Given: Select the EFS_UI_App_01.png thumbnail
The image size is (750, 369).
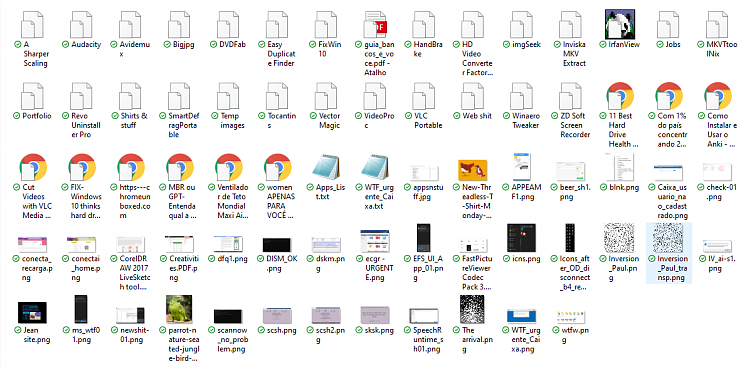Looking at the screenshot, I should tap(424, 237).
